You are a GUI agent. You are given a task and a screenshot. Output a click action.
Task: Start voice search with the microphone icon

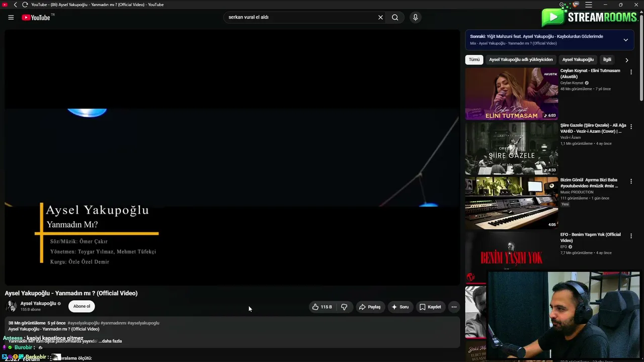click(x=415, y=18)
